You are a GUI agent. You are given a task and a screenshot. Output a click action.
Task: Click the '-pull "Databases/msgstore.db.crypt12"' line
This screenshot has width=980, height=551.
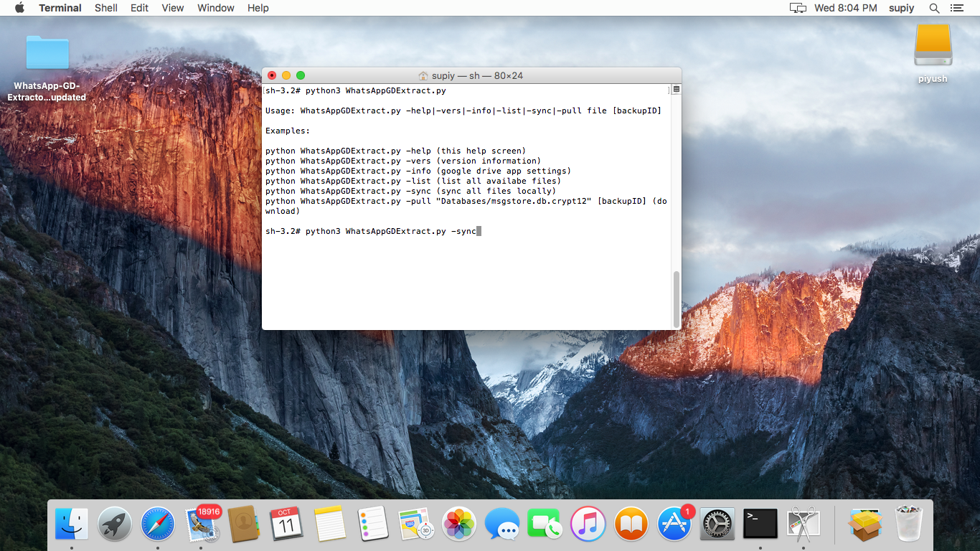click(x=466, y=207)
